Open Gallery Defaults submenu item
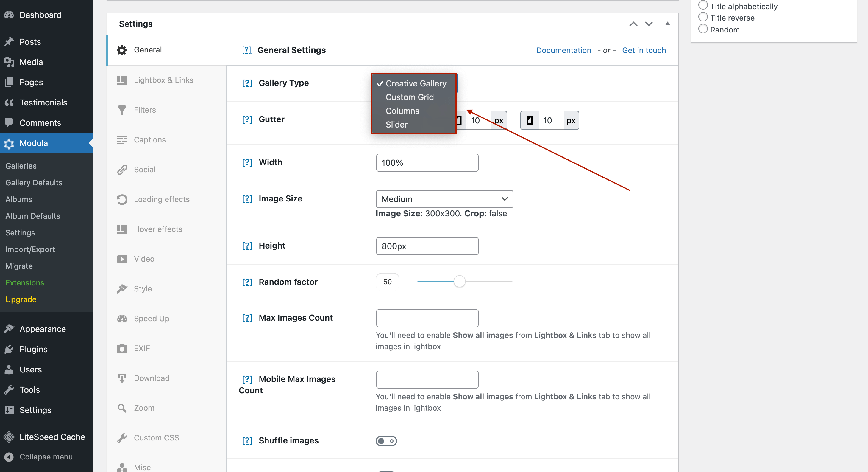 (34, 183)
